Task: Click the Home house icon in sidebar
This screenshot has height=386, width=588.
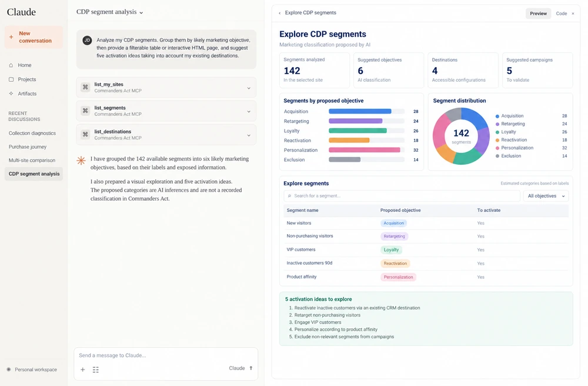Action: pyautogui.click(x=11, y=65)
